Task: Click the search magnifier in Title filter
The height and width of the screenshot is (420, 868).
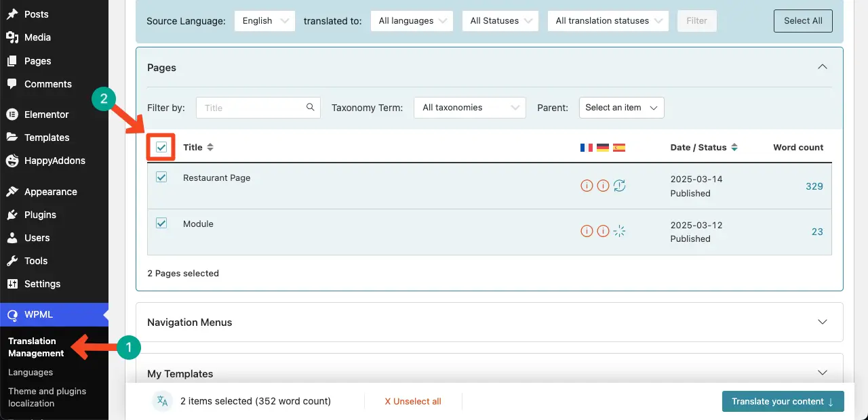Action: pyautogui.click(x=311, y=107)
